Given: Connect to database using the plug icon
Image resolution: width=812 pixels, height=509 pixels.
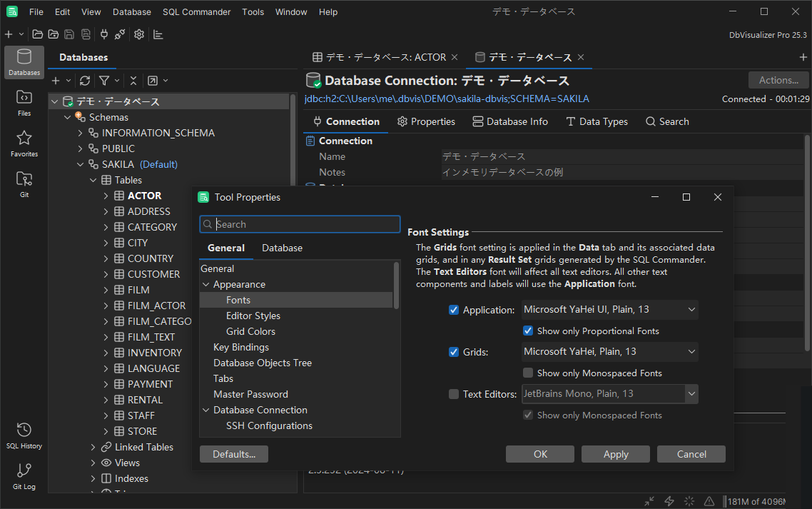Looking at the screenshot, I should click(103, 34).
